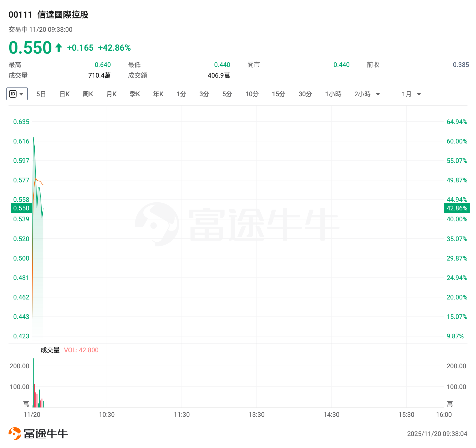Click the 42.86% percent change axis tag
This screenshot has width=476, height=448.
457,208
